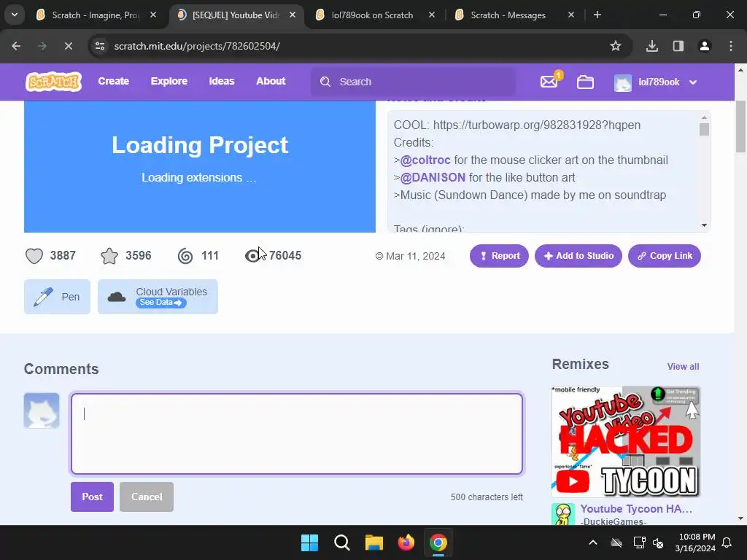Screen dimensions: 747x560
Task: Click the Pen extension chip
Action: (57, 297)
